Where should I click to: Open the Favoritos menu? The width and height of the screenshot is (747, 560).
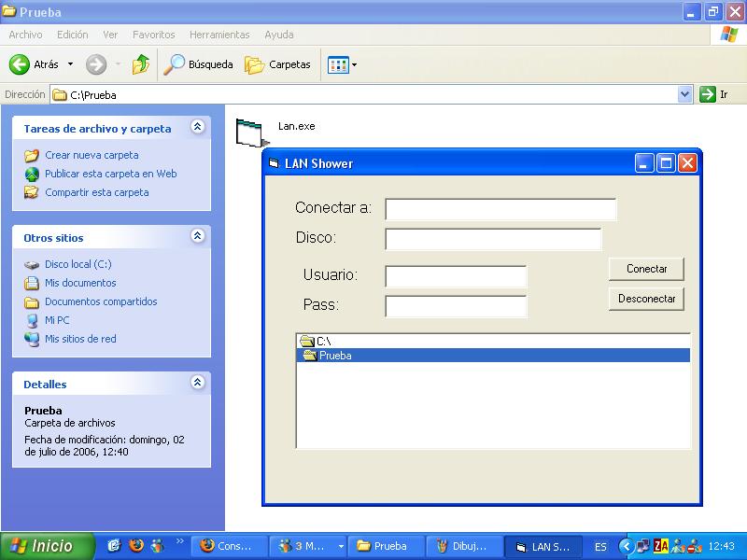153,35
